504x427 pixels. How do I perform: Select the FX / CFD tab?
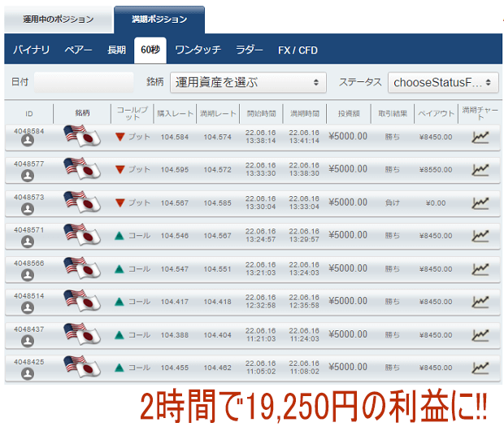(298, 50)
